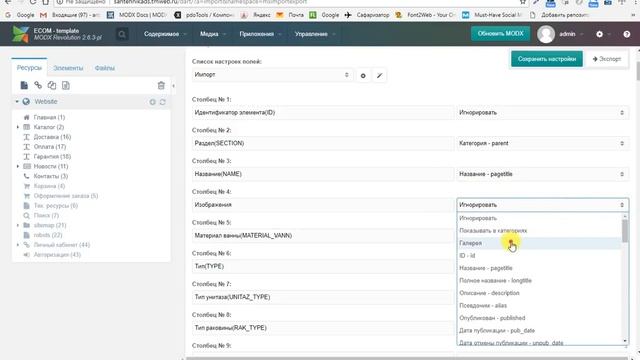Switch to the Элементы tab
Viewport: 640px width, 360px height.
[68, 68]
